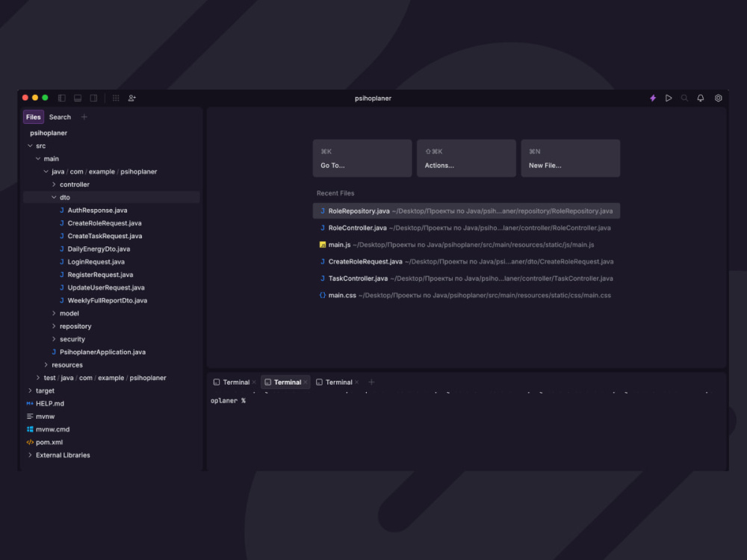Viewport: 747px width, 560px height.
Task: Open recent file RoleRepository.java
Action: pyautogui.click(x=466, y=211)
